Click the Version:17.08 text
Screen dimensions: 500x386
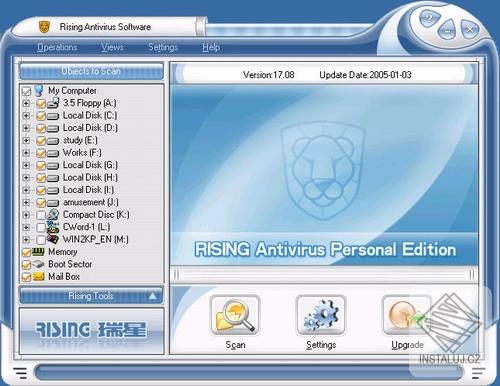click(x=269, y=75)
